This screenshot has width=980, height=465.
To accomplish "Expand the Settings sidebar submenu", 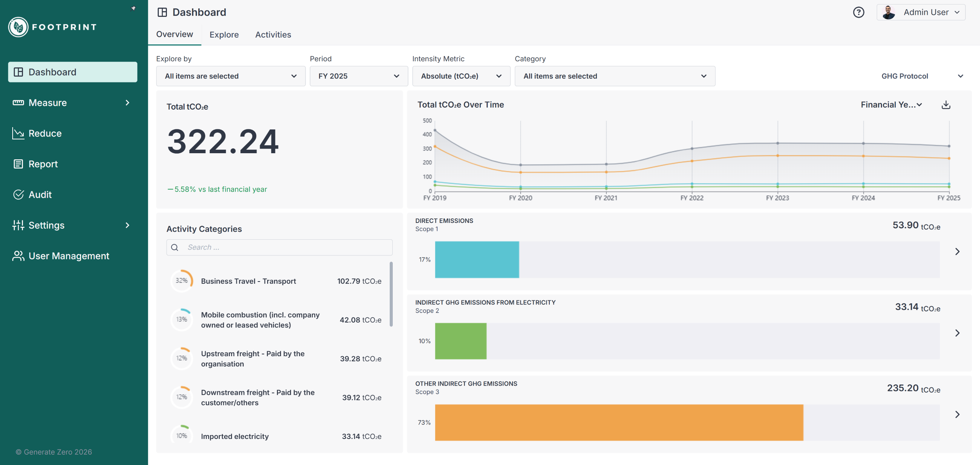I will coord(127,225).
